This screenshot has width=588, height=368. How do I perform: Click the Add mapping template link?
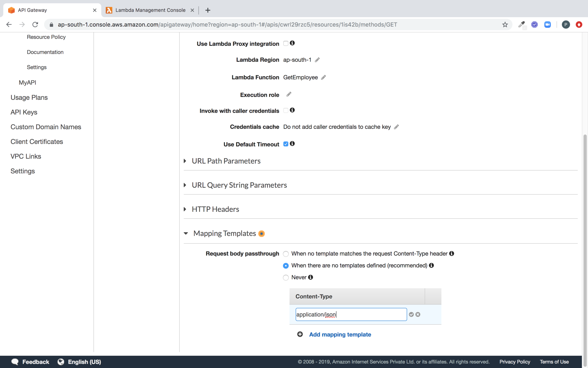tap(340, 334)
